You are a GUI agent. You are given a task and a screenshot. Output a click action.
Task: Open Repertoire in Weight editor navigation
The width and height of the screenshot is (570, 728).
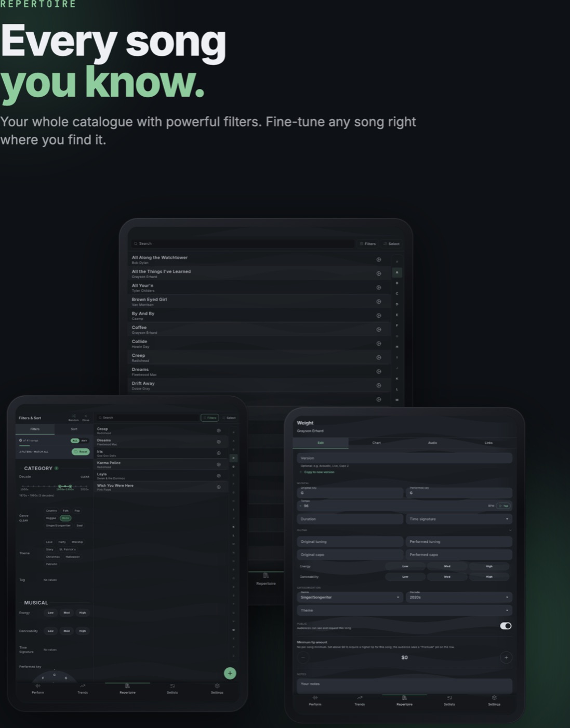click(x=404, y=701)
